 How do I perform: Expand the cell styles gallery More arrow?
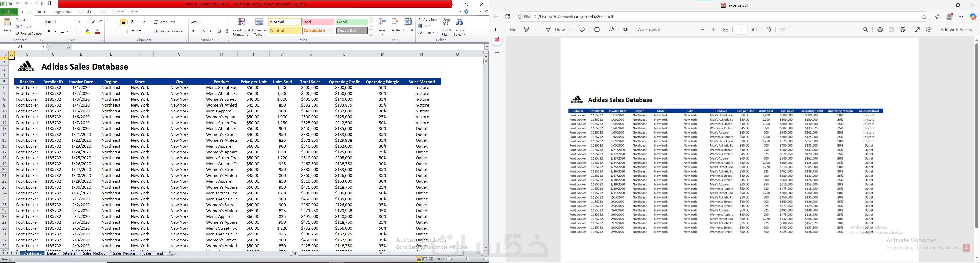pos(371,33)
